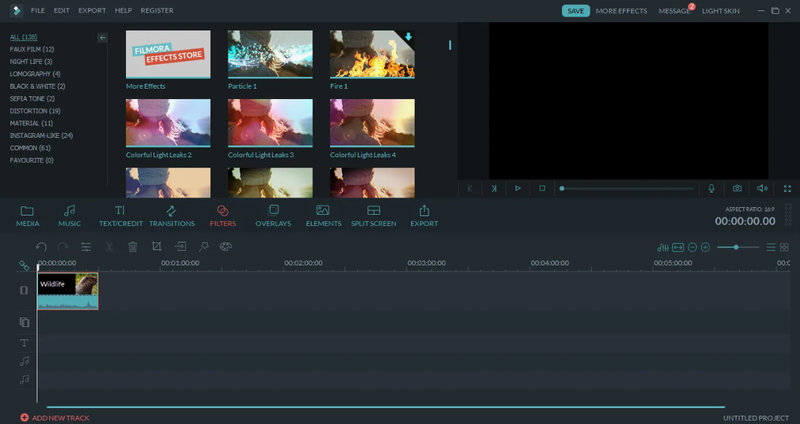Click the preview volume speaker icon
This screenshot has width=800, height=424.
[762, 188]
